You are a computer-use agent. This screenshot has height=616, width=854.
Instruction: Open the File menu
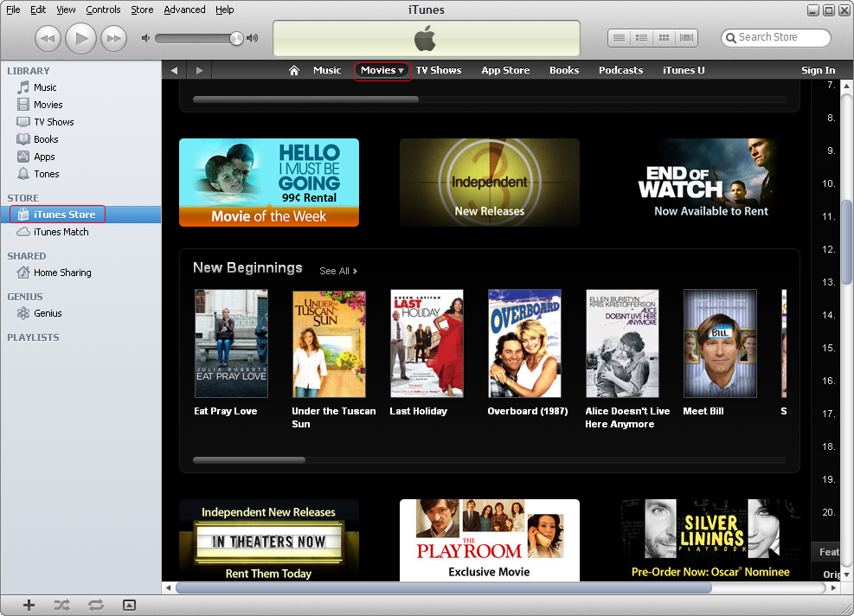coord(13,10)
